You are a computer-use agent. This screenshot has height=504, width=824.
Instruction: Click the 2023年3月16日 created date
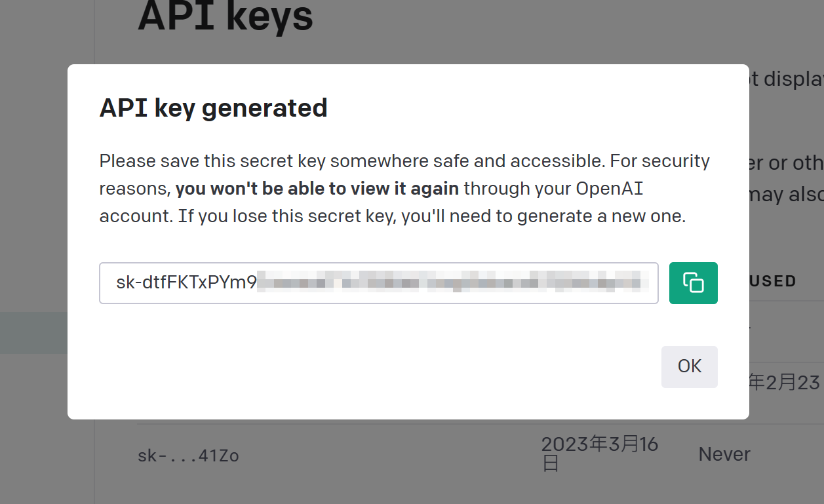click(x=599, y=454)
